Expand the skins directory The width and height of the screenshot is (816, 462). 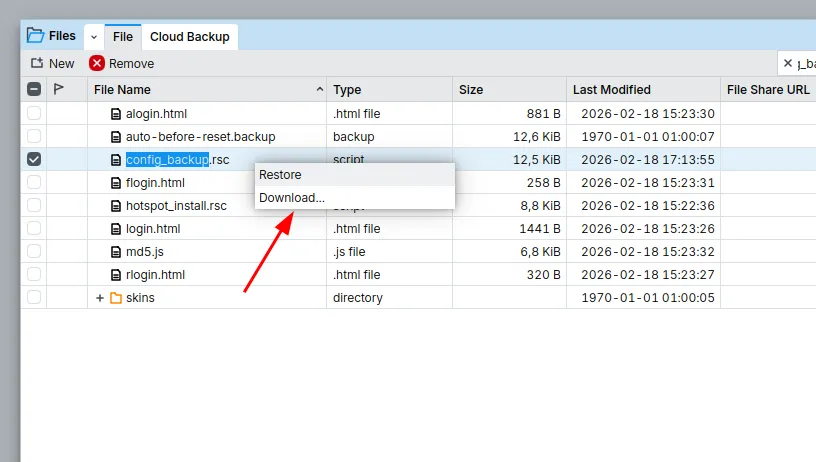[100, 298]
